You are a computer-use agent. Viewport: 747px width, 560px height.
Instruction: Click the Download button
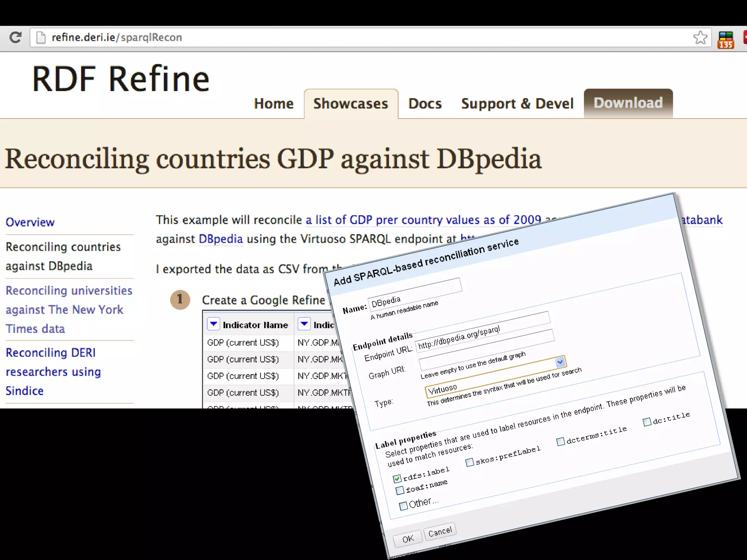coord(628,103)
